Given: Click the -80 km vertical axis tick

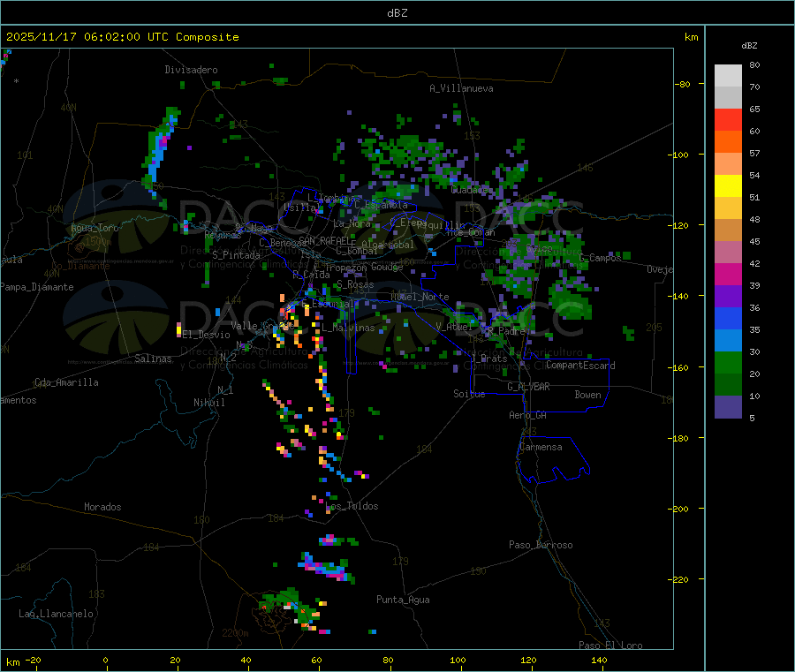Looking at the screenshot, I should point(683,84).
